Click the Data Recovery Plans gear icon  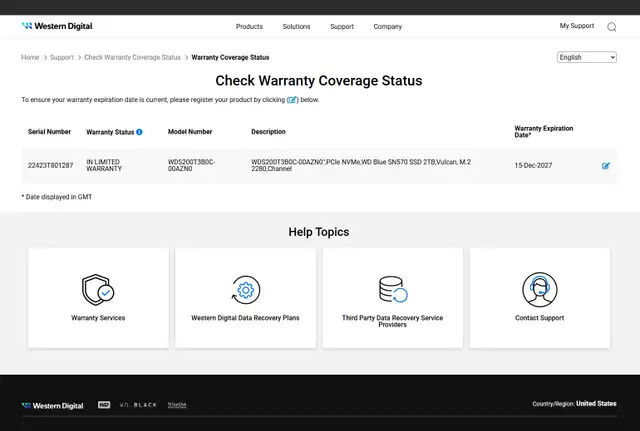[x=245, y=290]
